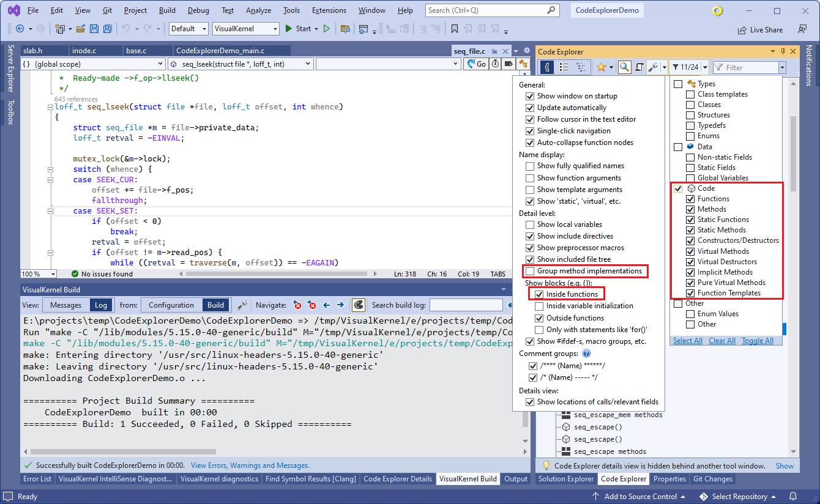Viewport: 820px width, 504px height.
Task: Go to next error in build log
Action: pos(312,305)
